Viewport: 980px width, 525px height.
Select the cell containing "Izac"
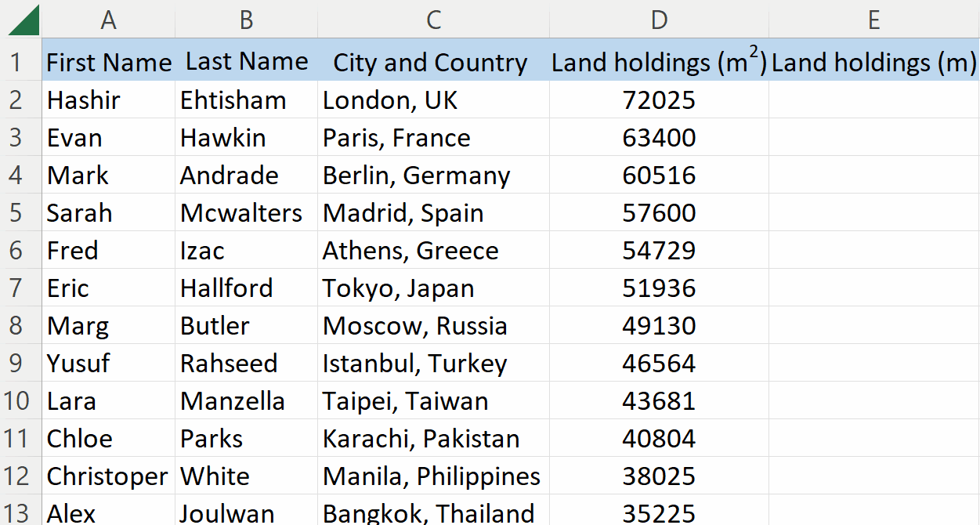(x=246, y=250)
